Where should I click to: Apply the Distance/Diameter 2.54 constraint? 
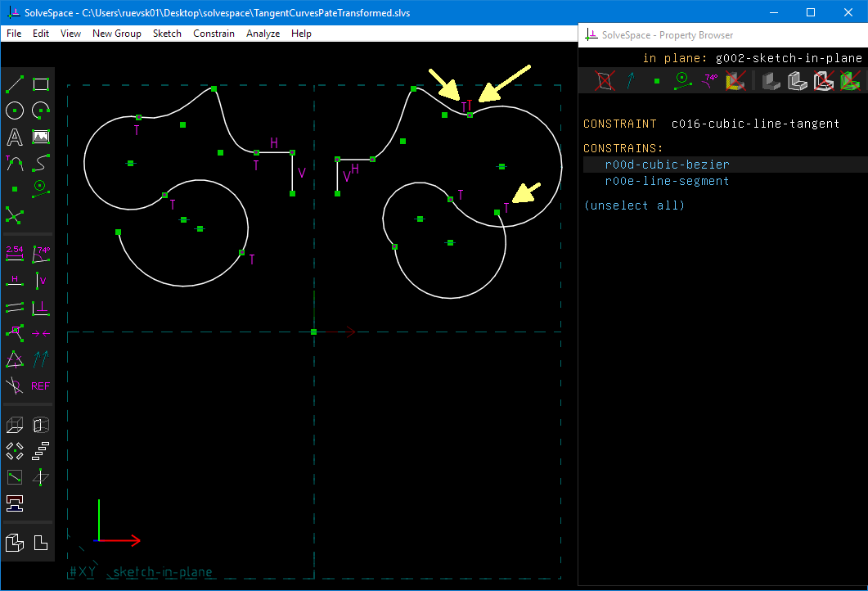pos(15,254)
